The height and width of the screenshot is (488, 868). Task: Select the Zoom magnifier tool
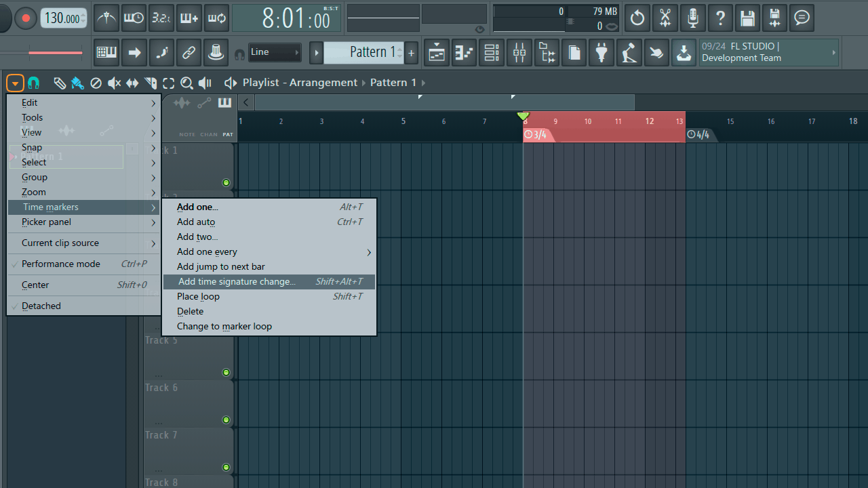coord(186,83)
